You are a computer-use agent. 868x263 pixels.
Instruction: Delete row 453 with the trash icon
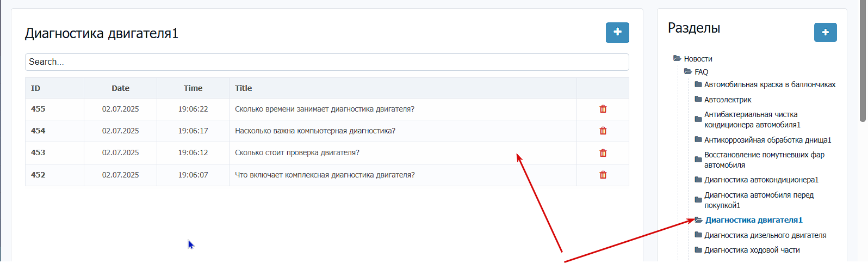tap(603, 153)
